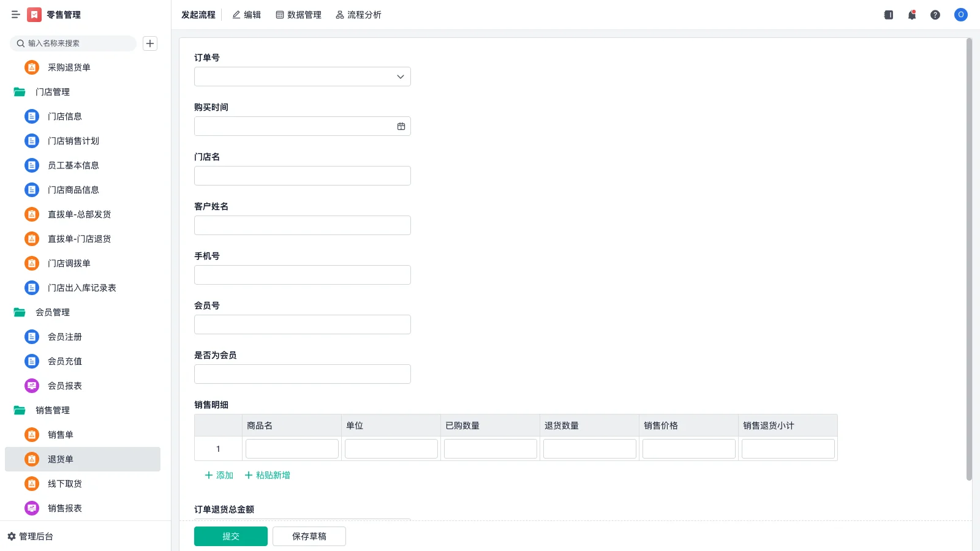Click the notification bell icon
Viewport: 980px width, 551px height.
coord(911,15)
